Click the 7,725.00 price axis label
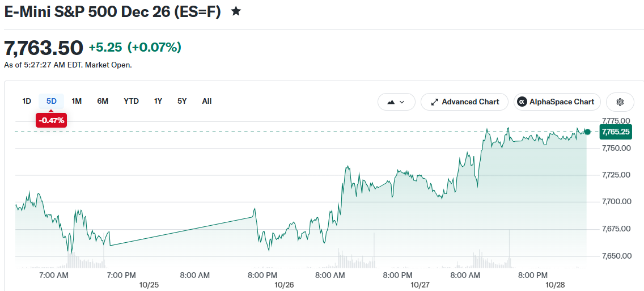The width and height of the screenshot is (644, 291). [616, 175]
